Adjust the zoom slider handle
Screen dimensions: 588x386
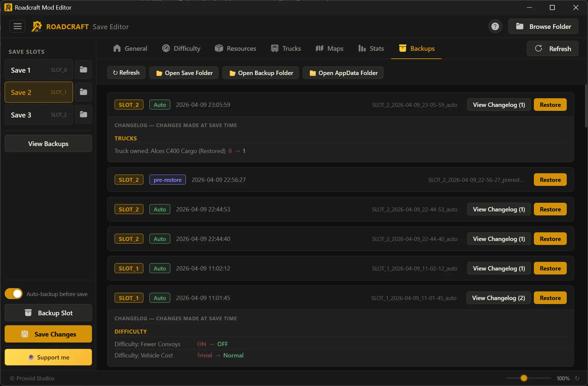[524, 378]
